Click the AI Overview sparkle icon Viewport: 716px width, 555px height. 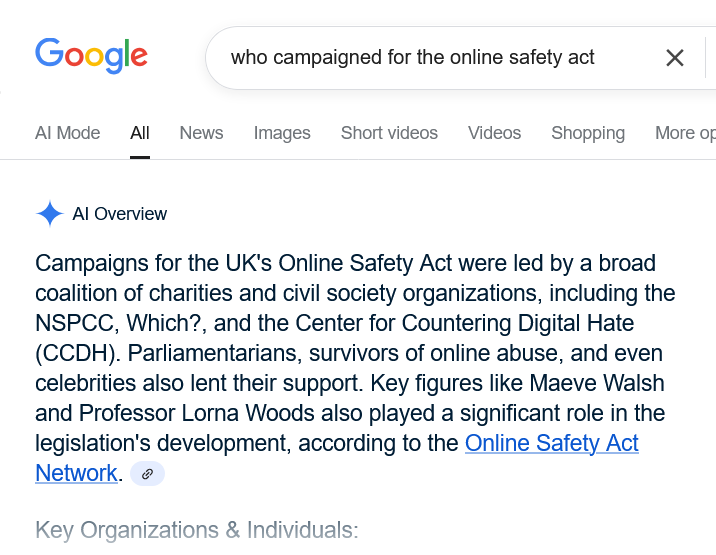pyautogui.click(x=49, y=214)
